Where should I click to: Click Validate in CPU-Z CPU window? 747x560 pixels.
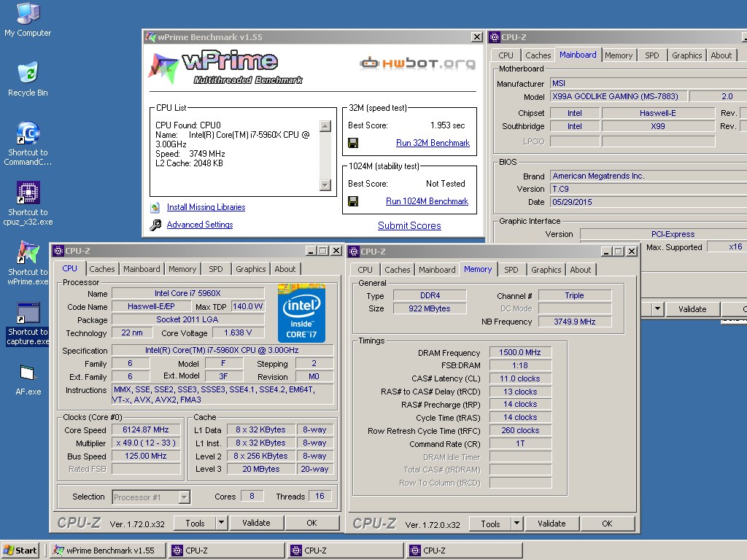(x=256, y=523)
